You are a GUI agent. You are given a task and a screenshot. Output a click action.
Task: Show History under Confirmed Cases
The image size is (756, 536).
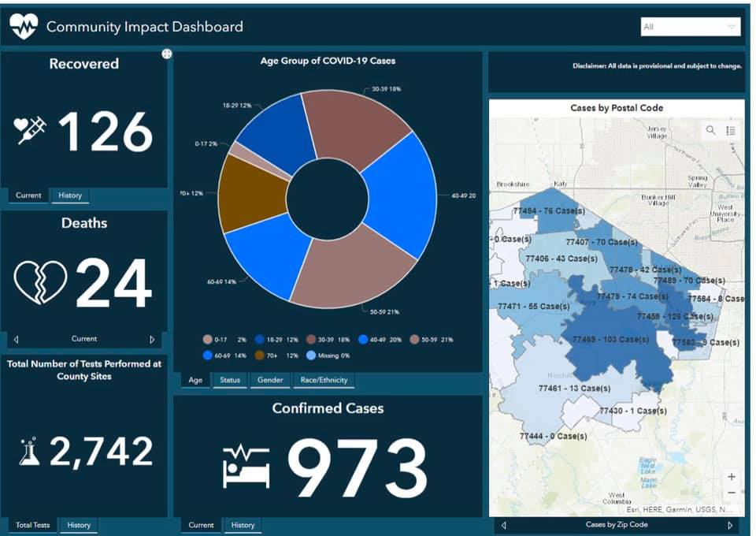pos(243,525)
